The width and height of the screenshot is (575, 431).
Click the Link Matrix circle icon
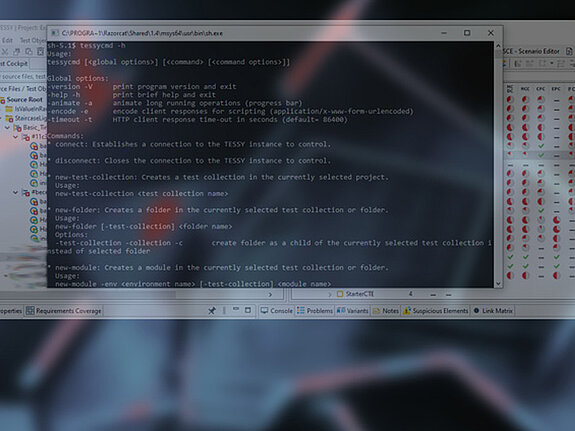point(476,311)
